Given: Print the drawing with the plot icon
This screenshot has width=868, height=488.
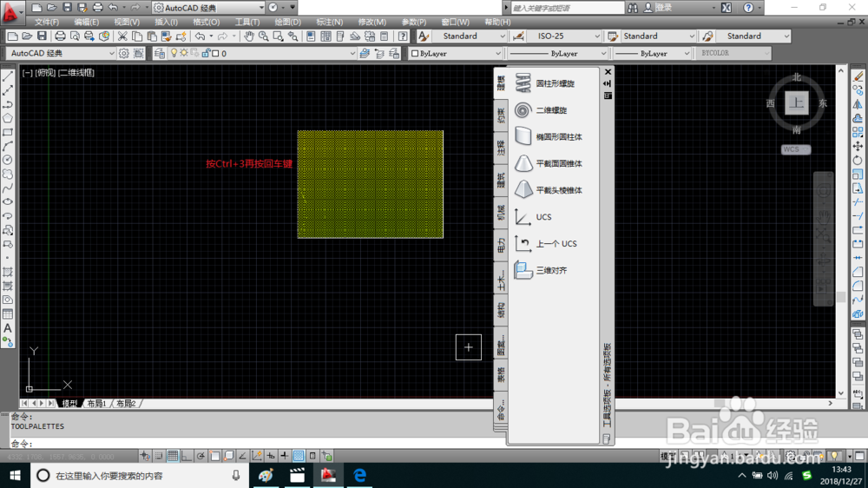Looking at the screenshot, I should click(x=60, y=36).
